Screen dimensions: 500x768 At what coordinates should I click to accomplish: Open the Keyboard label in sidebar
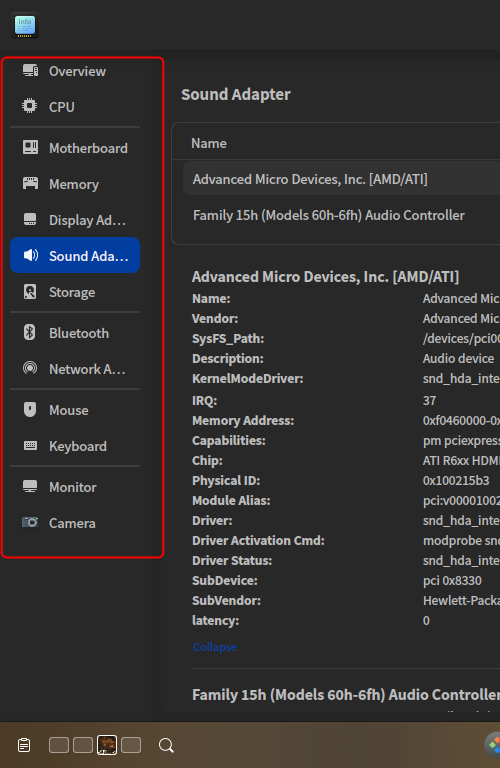[x=78, y=446]
